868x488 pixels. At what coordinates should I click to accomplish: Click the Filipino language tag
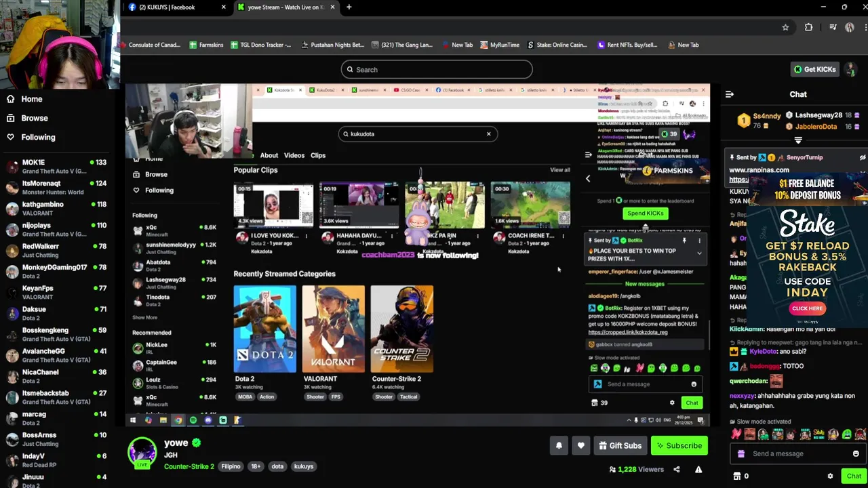pyautogui.click(x=231, y=466)
